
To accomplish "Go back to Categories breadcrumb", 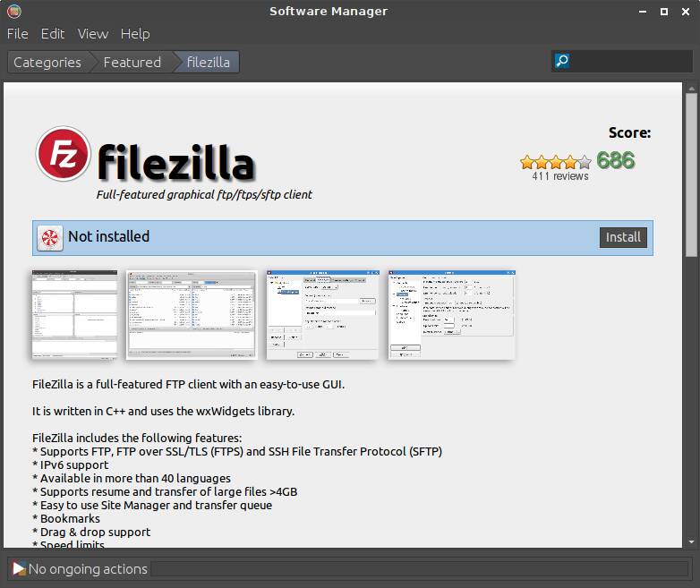I will (47, 62).
